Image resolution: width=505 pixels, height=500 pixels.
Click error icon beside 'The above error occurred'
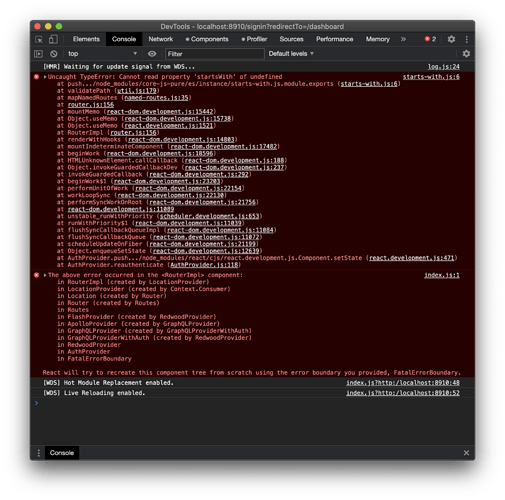click(x=36, y=275)
